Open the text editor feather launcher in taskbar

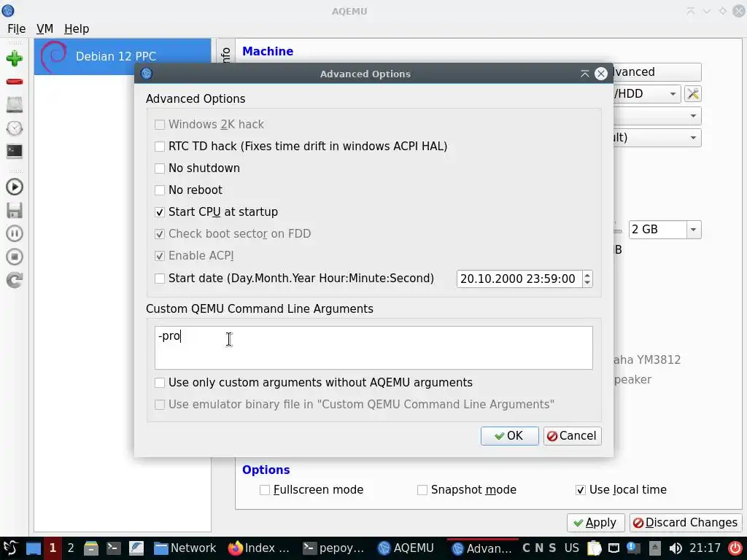(x=136, y=548)
